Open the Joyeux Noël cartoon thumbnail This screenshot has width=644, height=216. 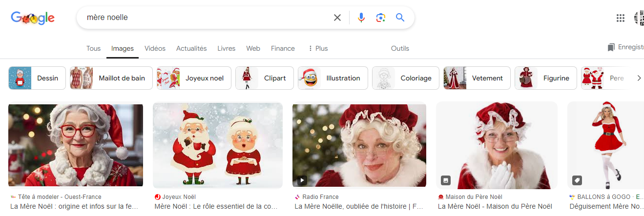[218, 145]
